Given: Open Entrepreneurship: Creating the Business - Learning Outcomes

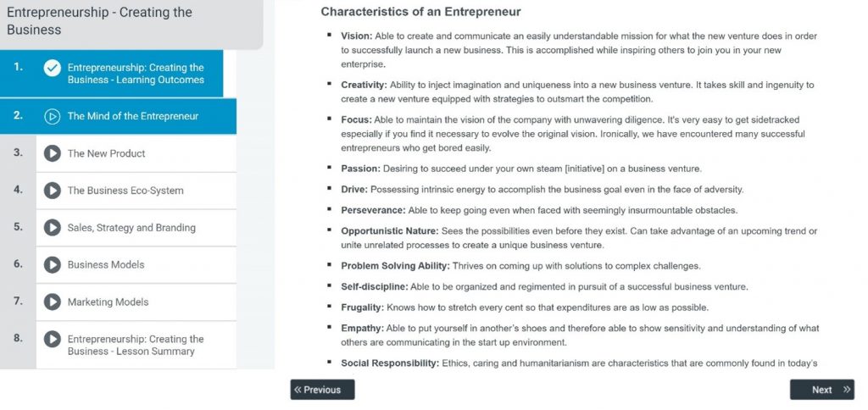Looking at the screenshot, I should point(136,74).
